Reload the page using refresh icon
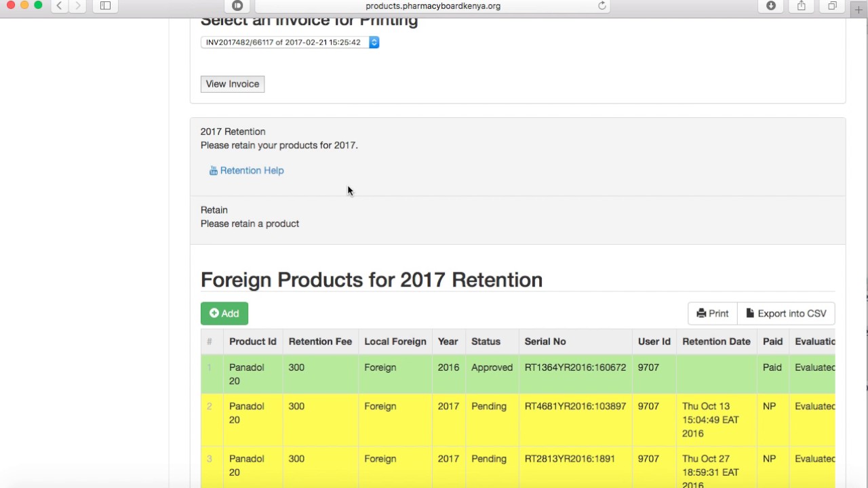This screenshot has height=488, width=868. point(601,5)
